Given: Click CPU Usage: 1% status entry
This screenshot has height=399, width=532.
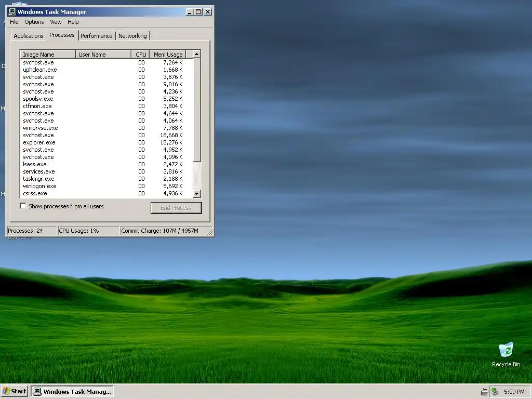Looking at the screenshot, I should click(x=88, y=231).
